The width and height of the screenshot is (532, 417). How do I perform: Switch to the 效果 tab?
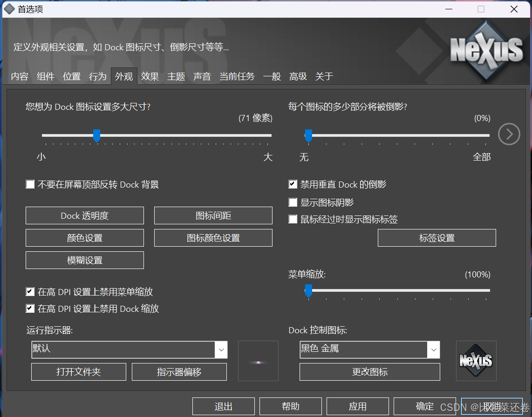pos(150,76)
